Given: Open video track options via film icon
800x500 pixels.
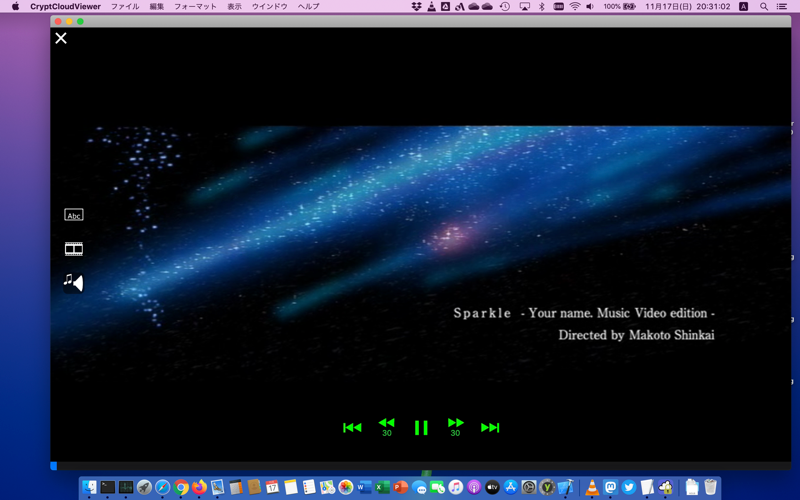Looking at the screenshot, I should (x=74, y=249).
